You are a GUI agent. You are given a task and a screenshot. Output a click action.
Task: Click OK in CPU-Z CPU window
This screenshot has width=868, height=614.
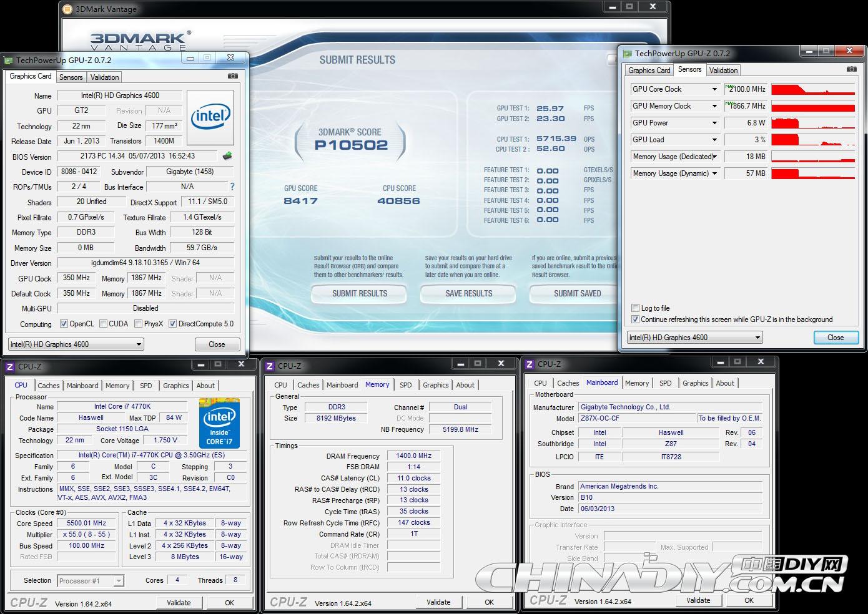coord(229,603)
